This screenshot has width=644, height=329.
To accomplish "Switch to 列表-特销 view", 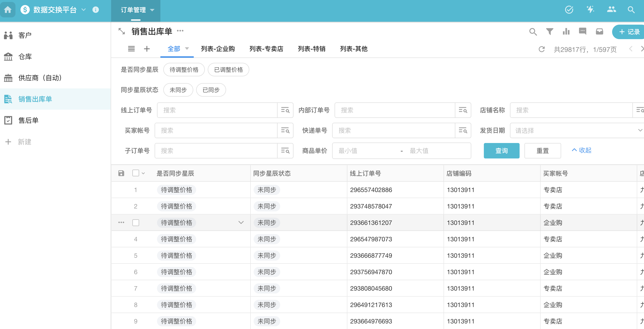I will [x=312, y=49].
